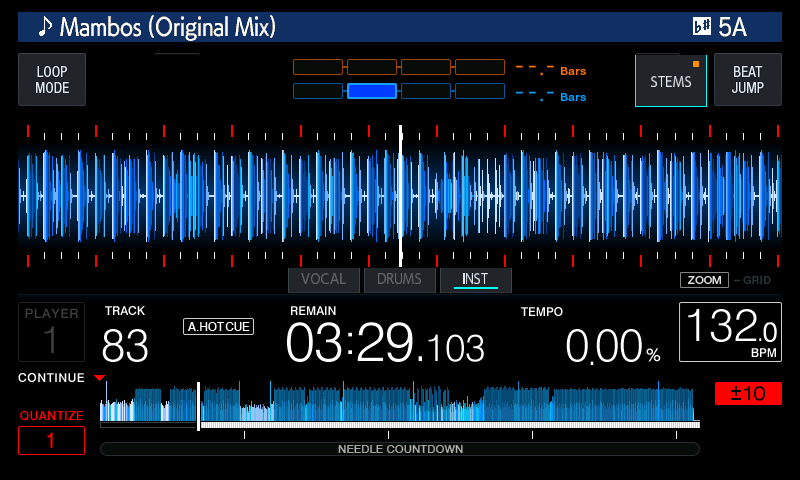Click the track number 83

125,346
